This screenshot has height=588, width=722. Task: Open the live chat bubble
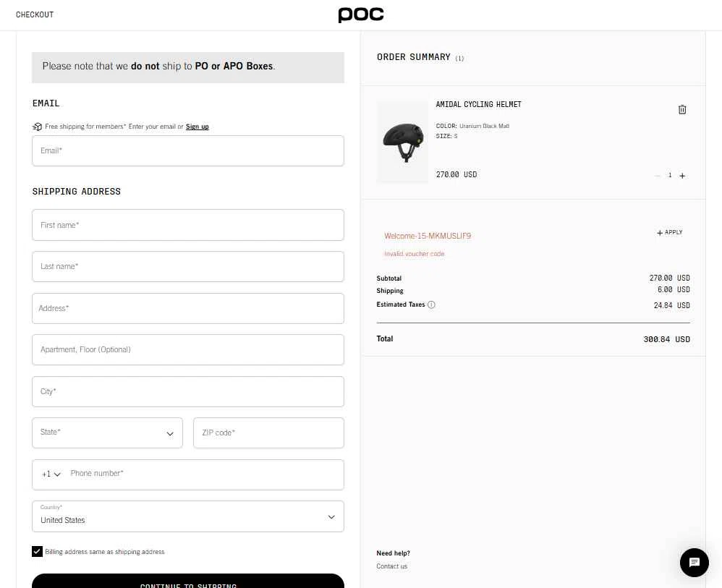(x=694, y=562)
